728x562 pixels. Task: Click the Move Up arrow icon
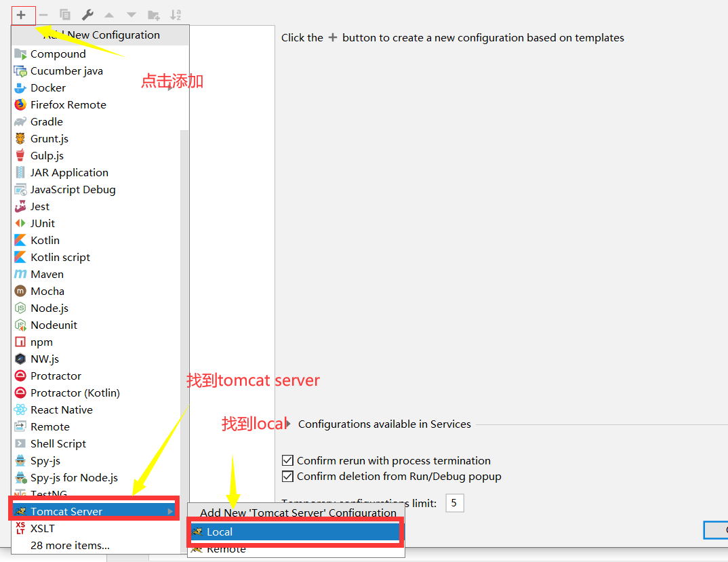(109, 15)
